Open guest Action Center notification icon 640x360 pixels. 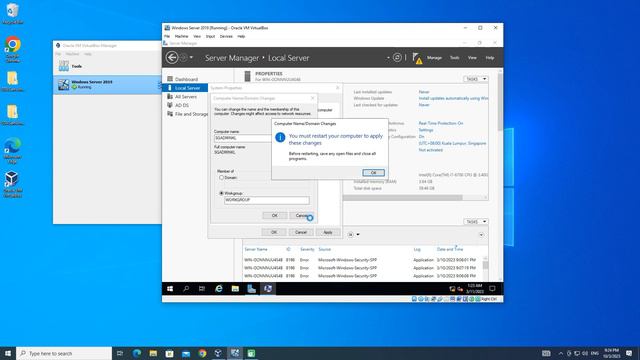coord(492,289)
